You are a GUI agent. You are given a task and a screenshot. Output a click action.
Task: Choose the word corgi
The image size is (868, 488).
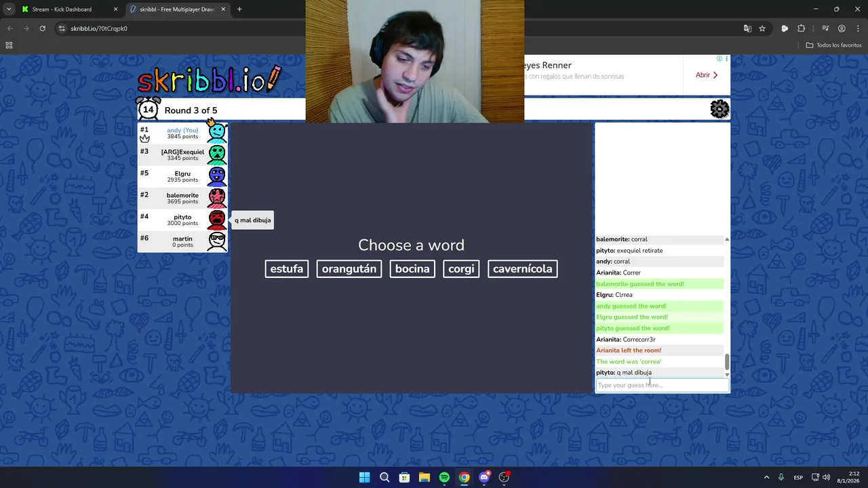(x=461, y=269)
